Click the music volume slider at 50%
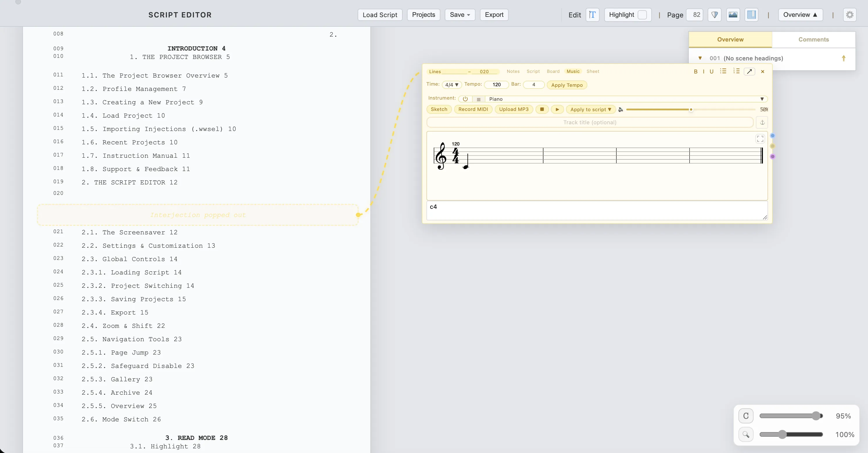The width and height of the screenshot is (868, 453). coord(691,109)
